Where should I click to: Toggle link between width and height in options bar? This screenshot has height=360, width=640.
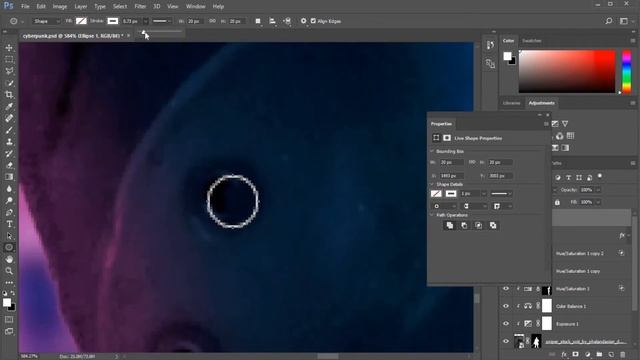click(212, 21)
